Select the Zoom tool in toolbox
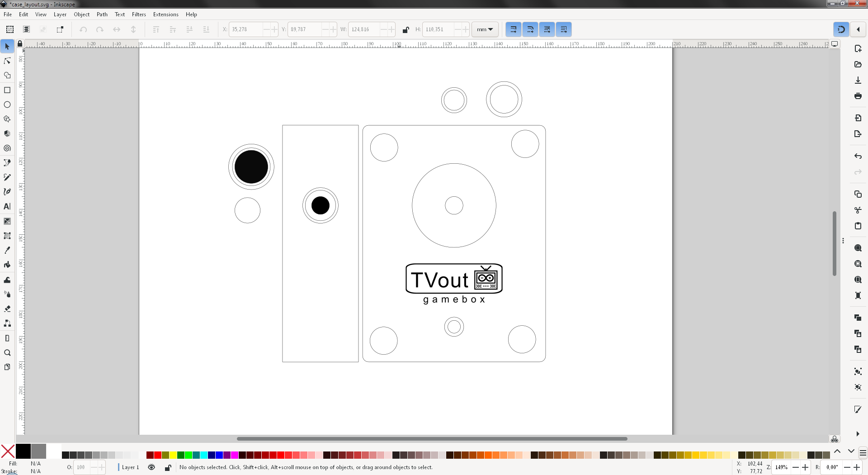 pos(7,353)
